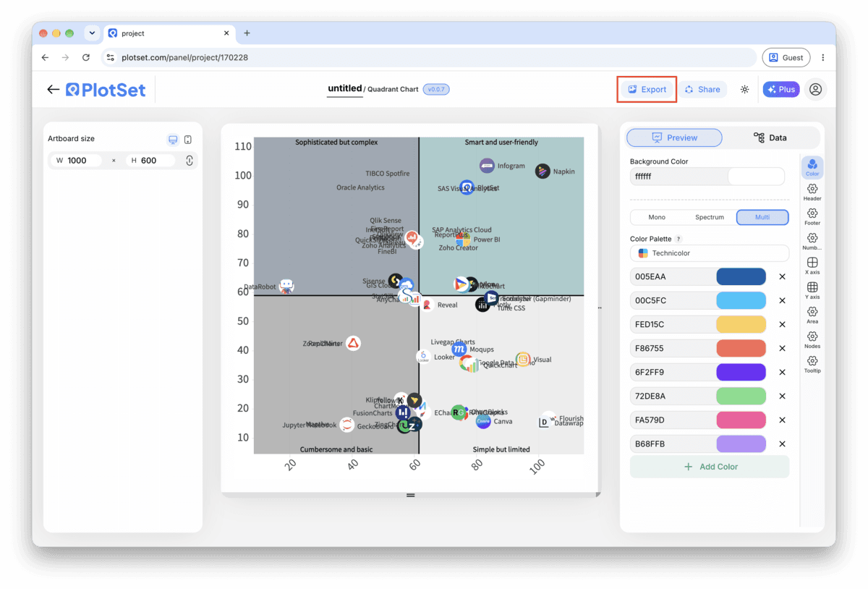Open the Header settings sidebar icon
This screenshot has height=589, width=868.
click(812, 192)
